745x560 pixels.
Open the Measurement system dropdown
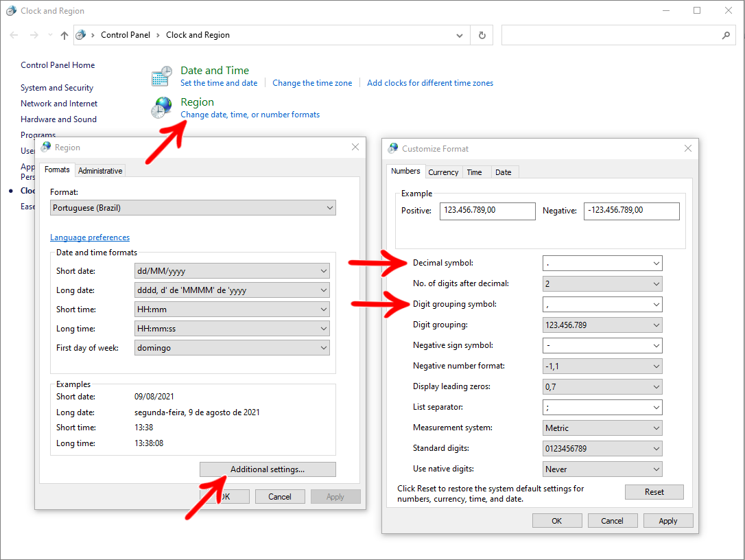[602, 428]
